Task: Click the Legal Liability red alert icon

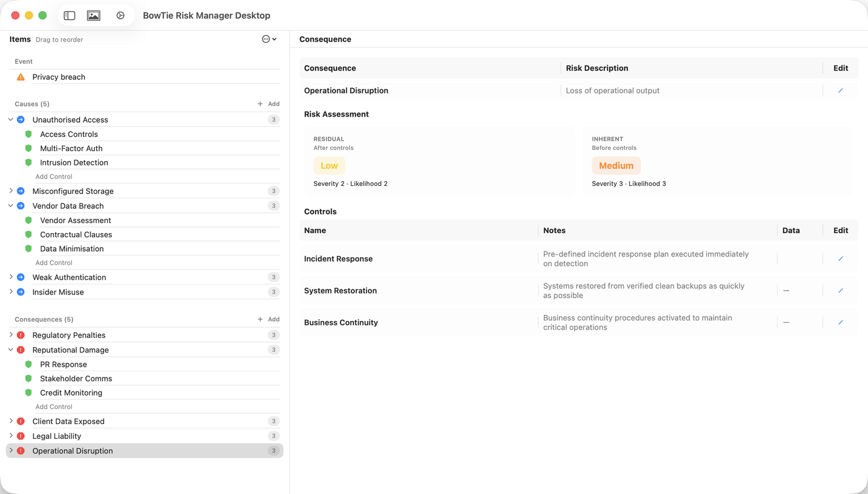Action: tap(20, 436)
